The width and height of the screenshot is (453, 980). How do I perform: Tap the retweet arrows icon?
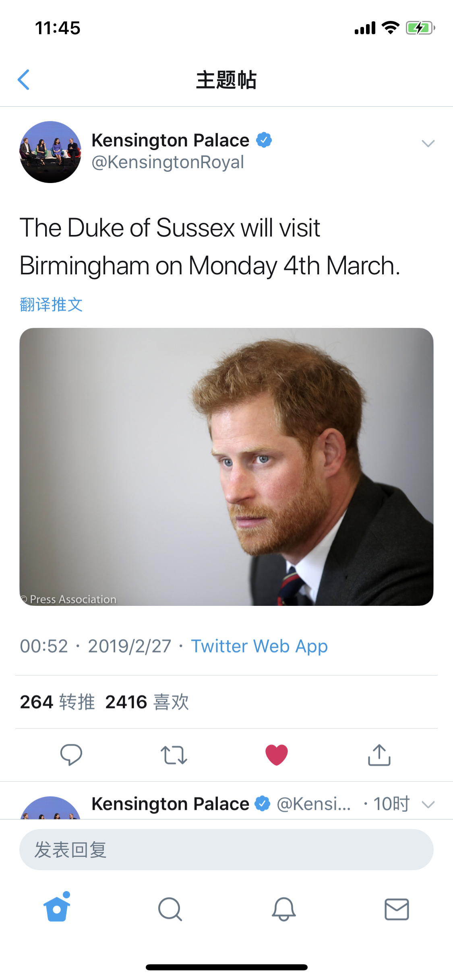[174, 755]
